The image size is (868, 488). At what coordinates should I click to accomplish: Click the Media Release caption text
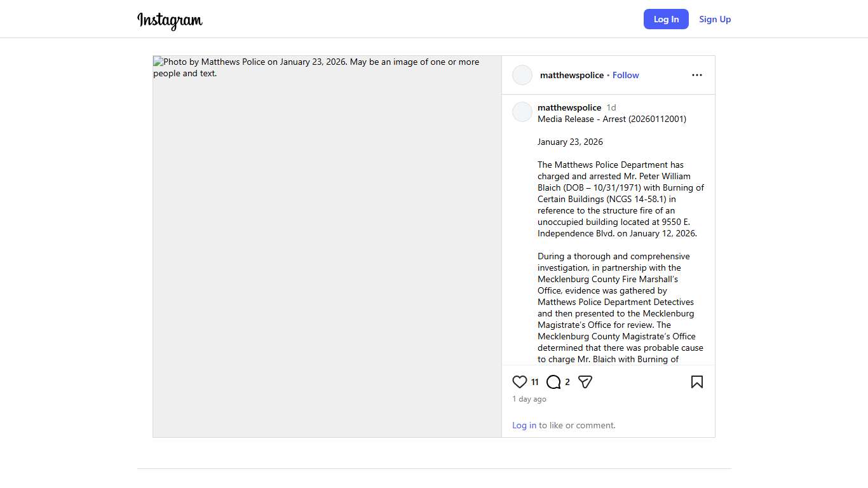(x=611, y=119)
